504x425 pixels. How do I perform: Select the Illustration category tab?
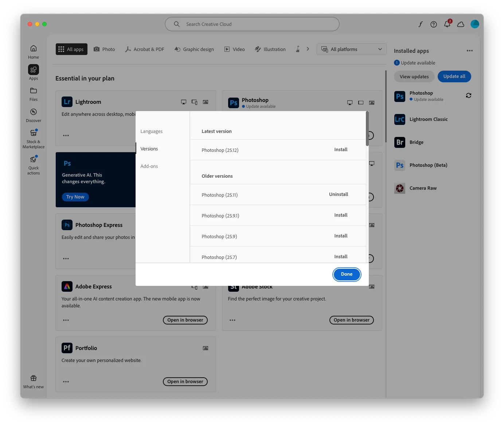pyautogui.click(x=270, y=49)
